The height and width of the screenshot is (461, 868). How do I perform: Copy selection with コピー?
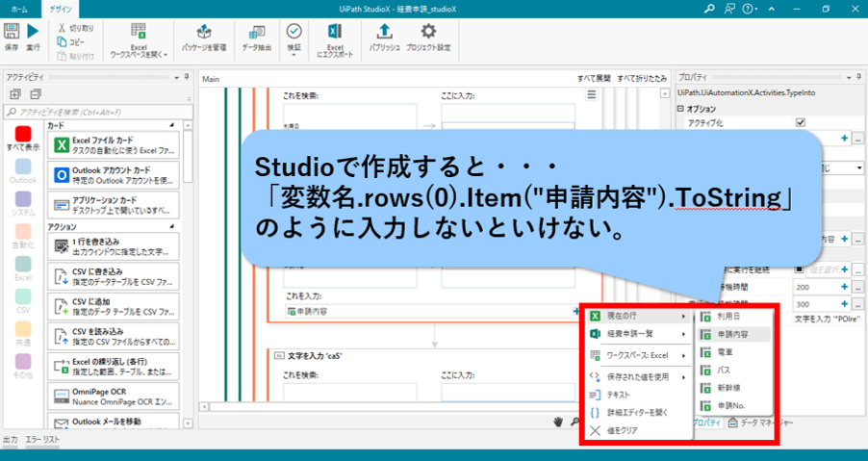71,42
